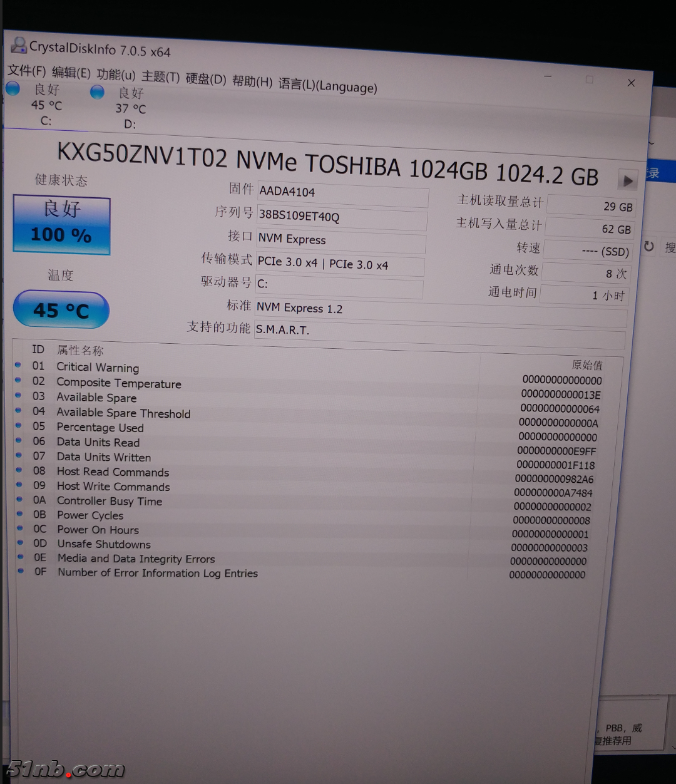Select the Controller Busy Time row
Viewport: 676px width, 784px height.
click(x=302, y=503)
